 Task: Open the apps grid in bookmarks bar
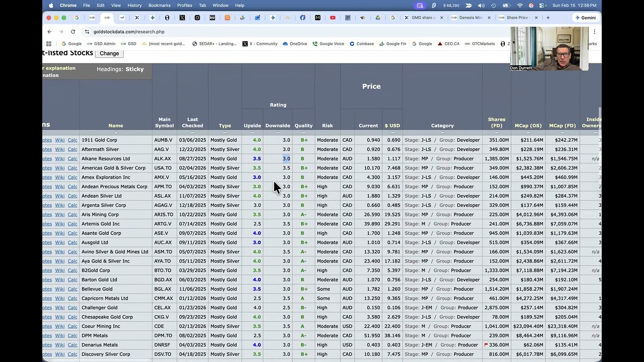[49, 44]
